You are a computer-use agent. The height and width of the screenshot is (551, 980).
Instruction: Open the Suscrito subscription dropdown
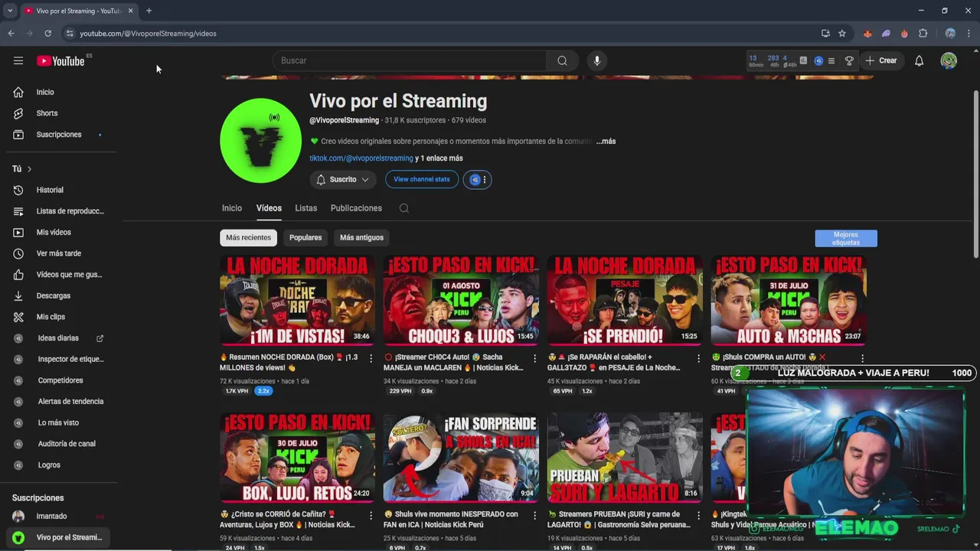click(x=343, y=179)
